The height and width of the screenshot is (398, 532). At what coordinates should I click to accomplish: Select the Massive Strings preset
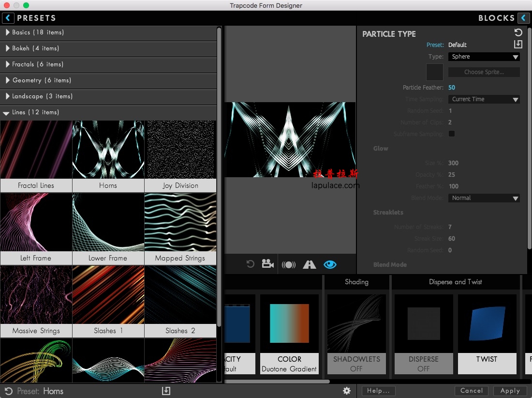(36, 302)
